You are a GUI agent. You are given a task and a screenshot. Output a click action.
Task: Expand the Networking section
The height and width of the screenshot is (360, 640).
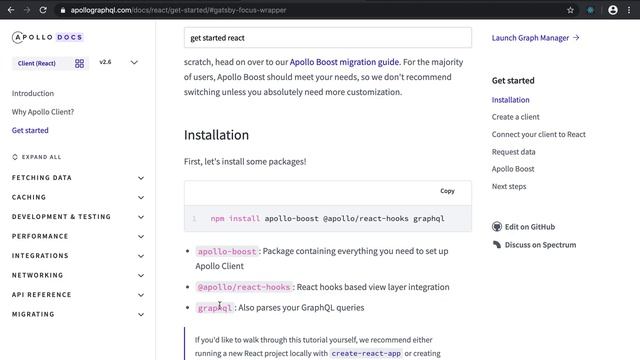(78, 276)
